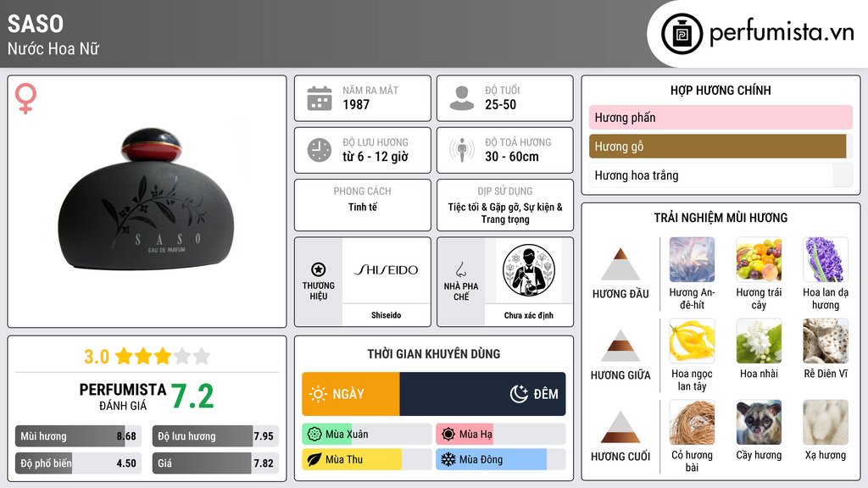Viewport: 868px width, 488px height.
Task: Click the sillage value 30 - 60cm
Action: [512, 157]
